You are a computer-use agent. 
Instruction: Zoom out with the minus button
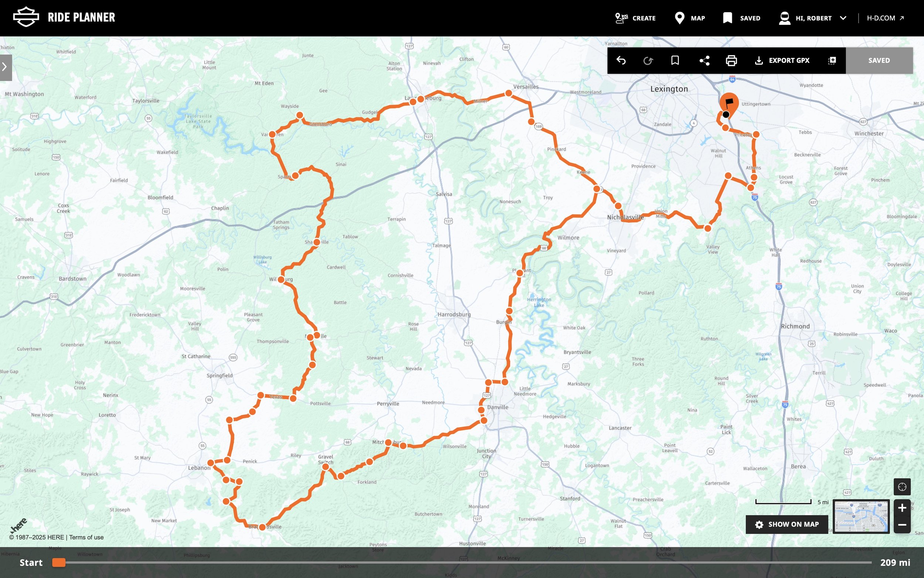coord(902,525)
